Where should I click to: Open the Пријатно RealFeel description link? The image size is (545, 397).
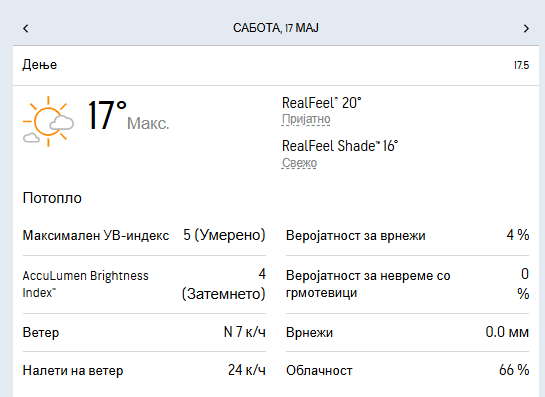[306, 119]
